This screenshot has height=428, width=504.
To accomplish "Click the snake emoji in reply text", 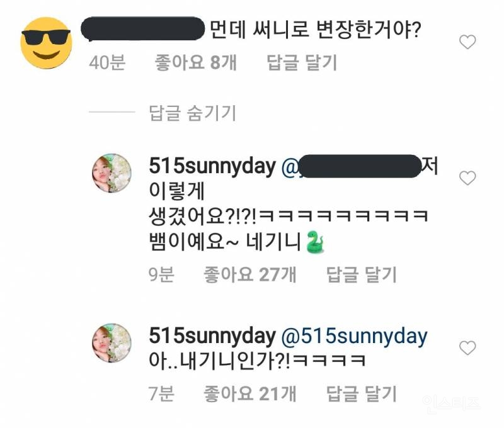I will pyautogui.click(x=315, y=242).
